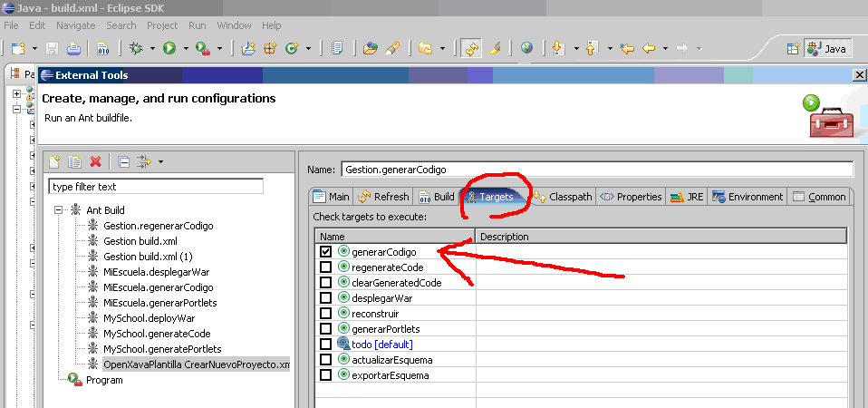Viewport: 868px width, 408px height.
Task: Enable the actualizarEsquema target checkbox
Action: tap(325, 359)
